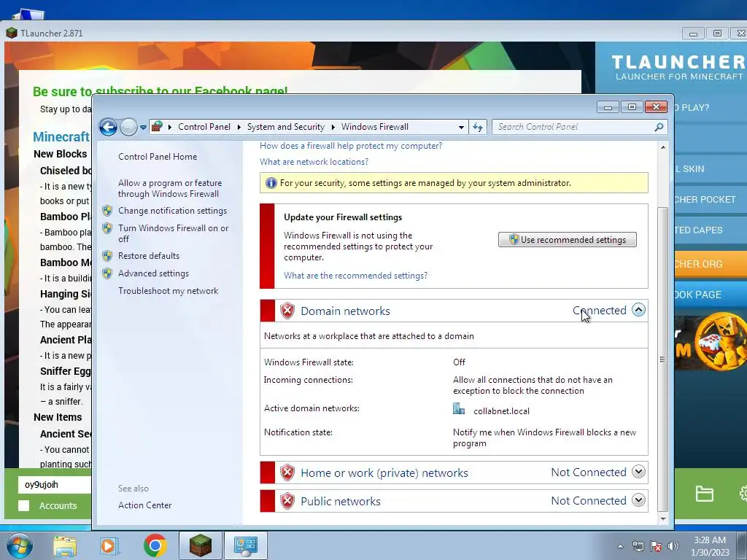
Task: Click the info icon in the security notice
Action: 271,183
